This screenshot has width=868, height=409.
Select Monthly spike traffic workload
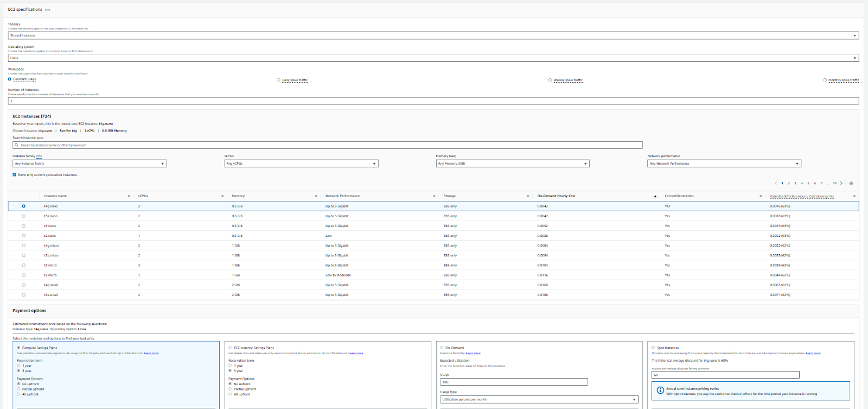coord(825,80)
